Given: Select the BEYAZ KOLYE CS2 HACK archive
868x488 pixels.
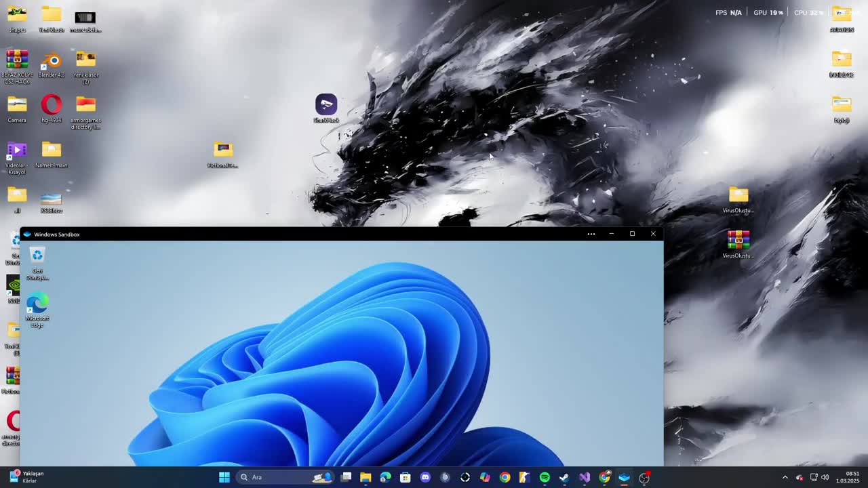Looking at the screenshot, I should [17, 61].
